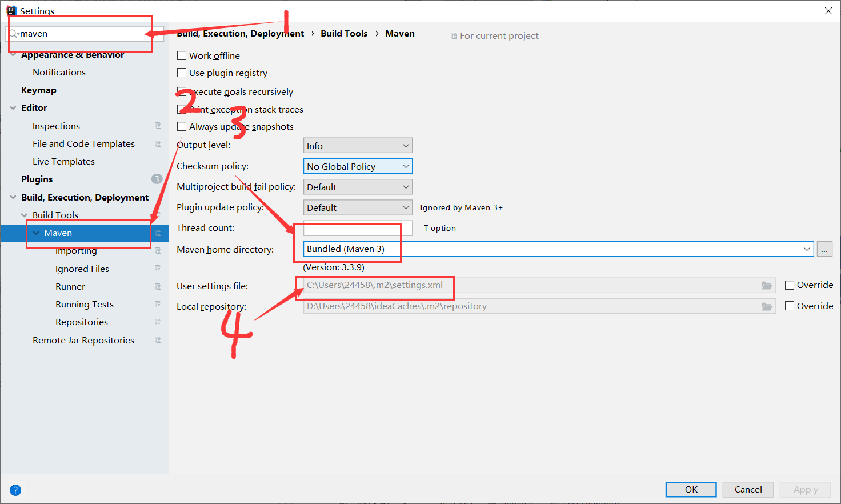Click Build, Execution, Deployment breadcrumb
This screenshot has width=841, height=504.
coord(241,33)
